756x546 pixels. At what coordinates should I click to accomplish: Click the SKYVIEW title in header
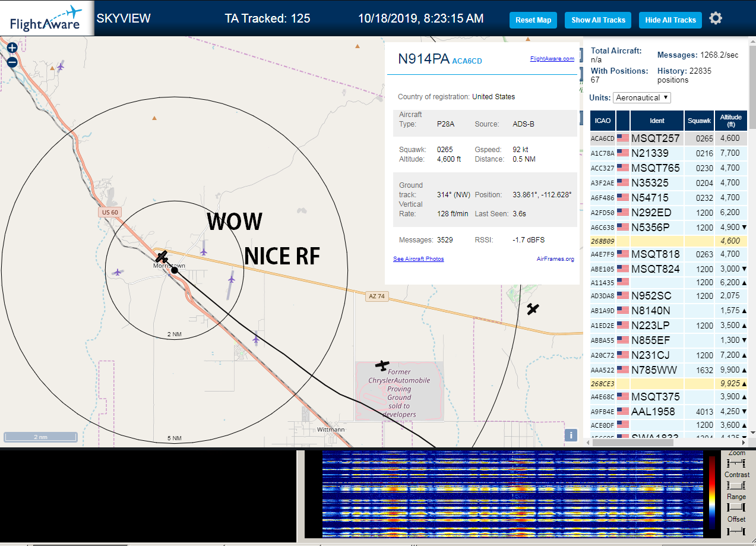pos(124,18)
